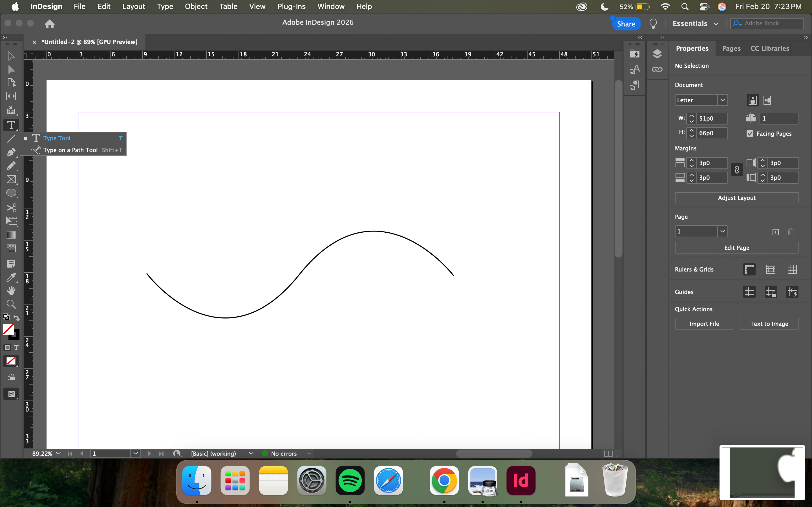Select the Zoom tool magnifier
Viewport: 812px width, 507px height.
(11, 304)
